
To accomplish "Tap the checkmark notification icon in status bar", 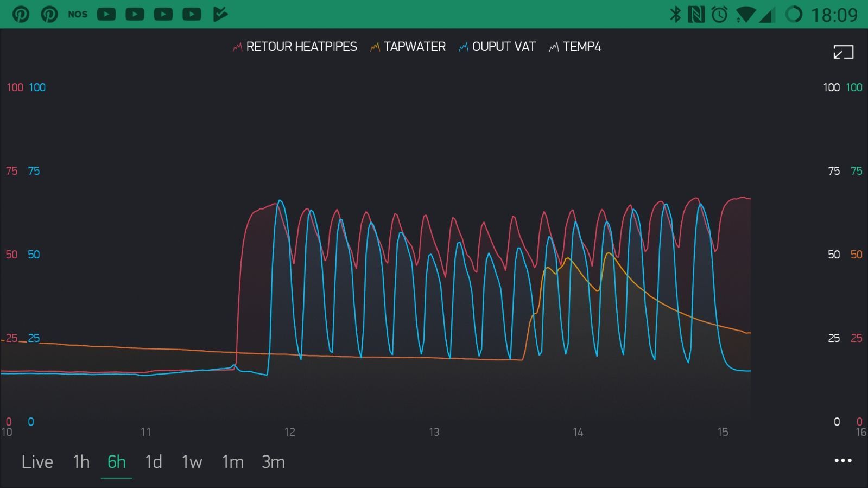I will click(220, 14).
